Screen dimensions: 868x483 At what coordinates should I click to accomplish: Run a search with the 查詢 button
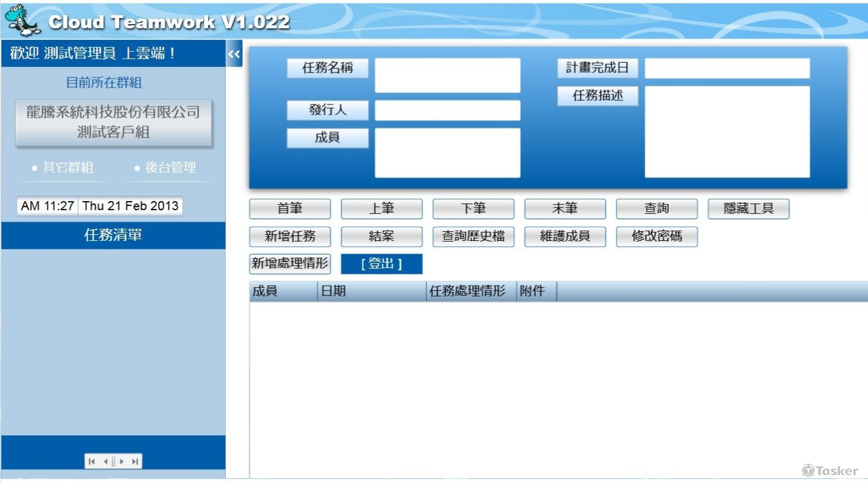[x=656, y=208]
